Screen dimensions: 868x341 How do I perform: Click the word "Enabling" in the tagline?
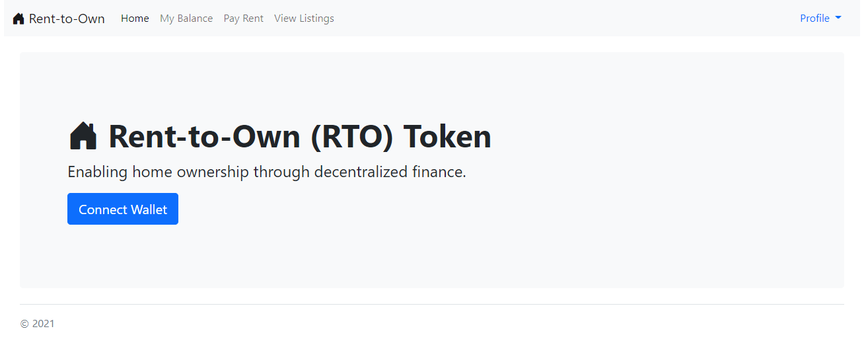click(x=97, y=172)
